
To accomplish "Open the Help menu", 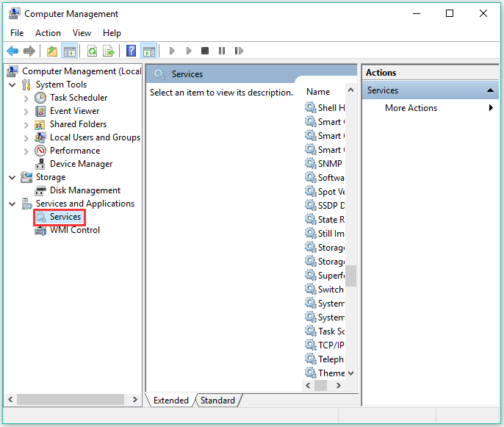I will (112, 33).
